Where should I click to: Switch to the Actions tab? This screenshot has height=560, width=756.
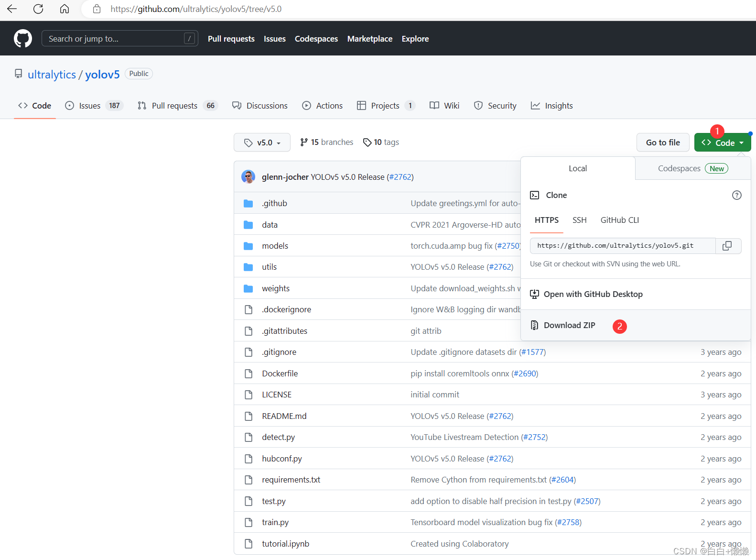pos(323,106)
